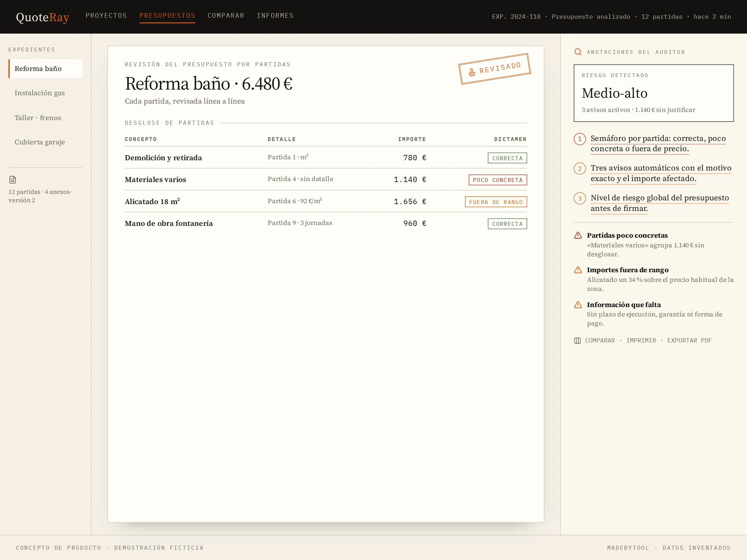The image size is (747, 560).
Task: Click the magnifier icon beside Anotaciones del auditor
Action: (578, 52)
